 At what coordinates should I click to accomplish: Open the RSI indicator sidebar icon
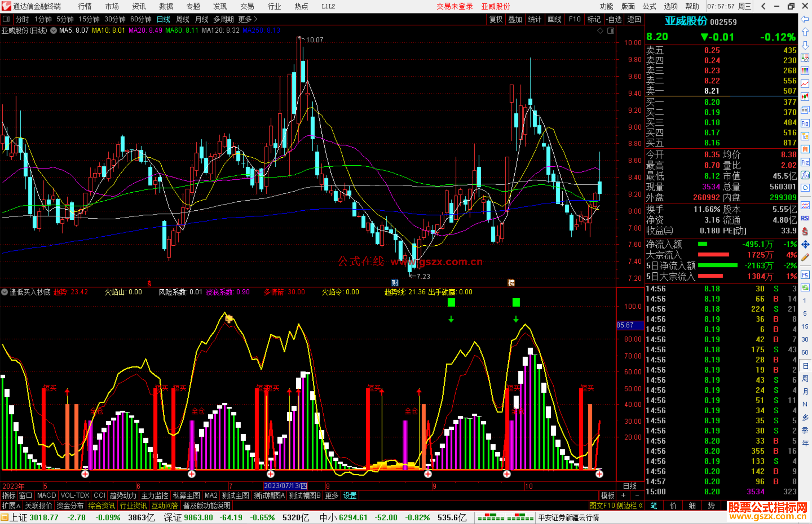[805, 218]
